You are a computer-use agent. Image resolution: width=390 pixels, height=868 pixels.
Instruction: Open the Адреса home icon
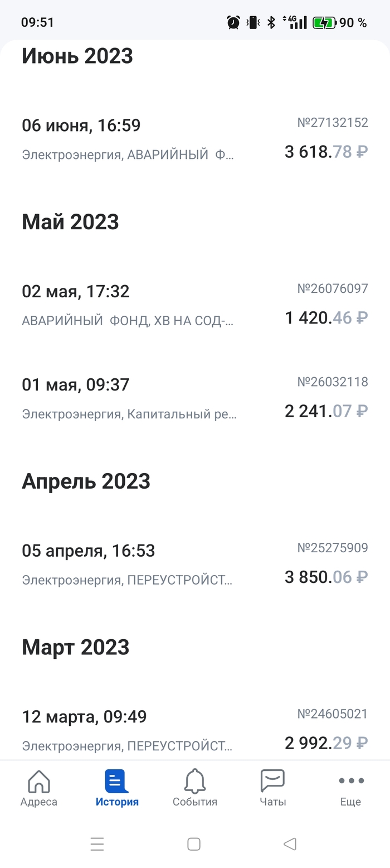tap(38, 782)
